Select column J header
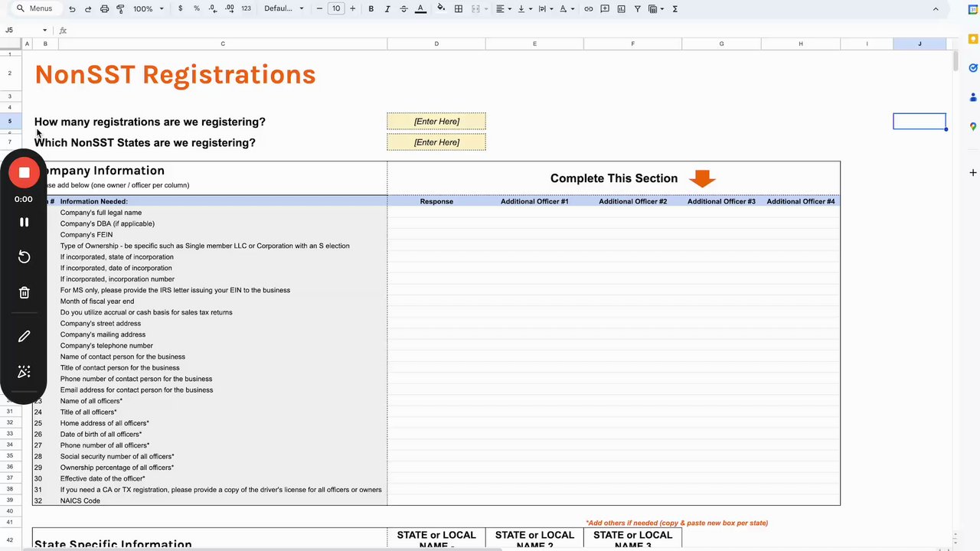 [x=920, y=44]
